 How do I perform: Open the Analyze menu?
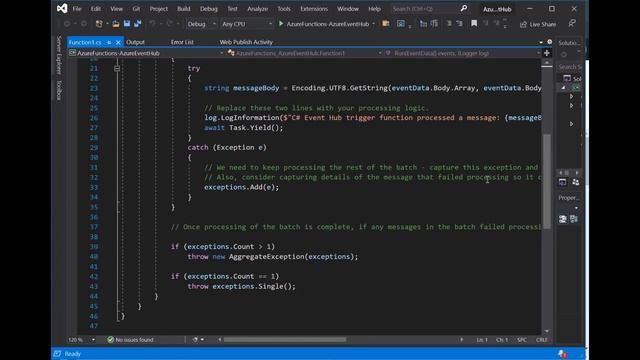click(258, 9)
